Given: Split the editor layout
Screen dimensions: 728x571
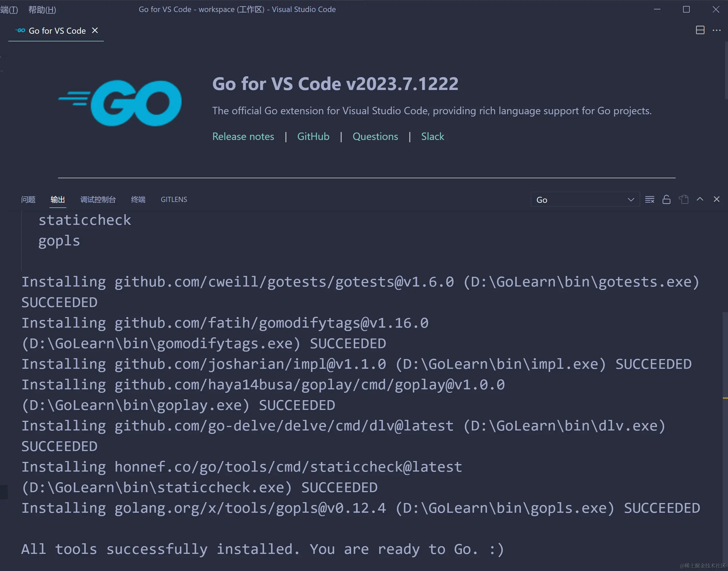Looking at the screenshot, I should 700,30.
